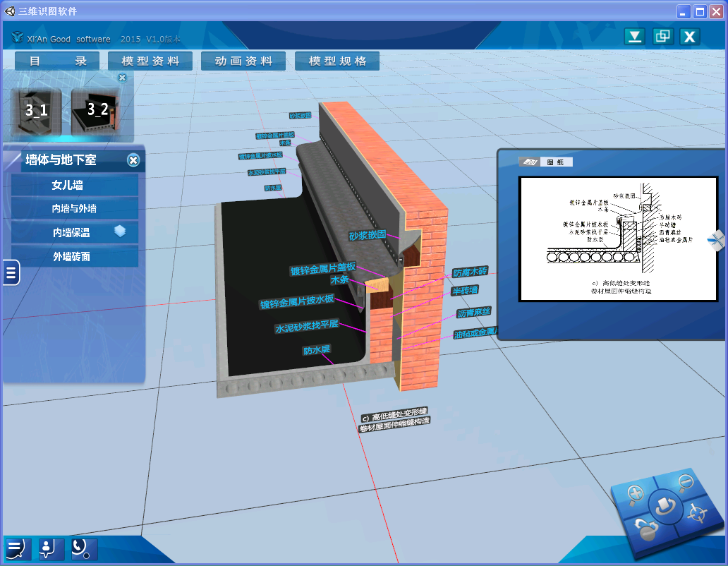The image size is (728, 566).
Task: Close the 墙体与地下室 panel
Action: pos(133,160)
